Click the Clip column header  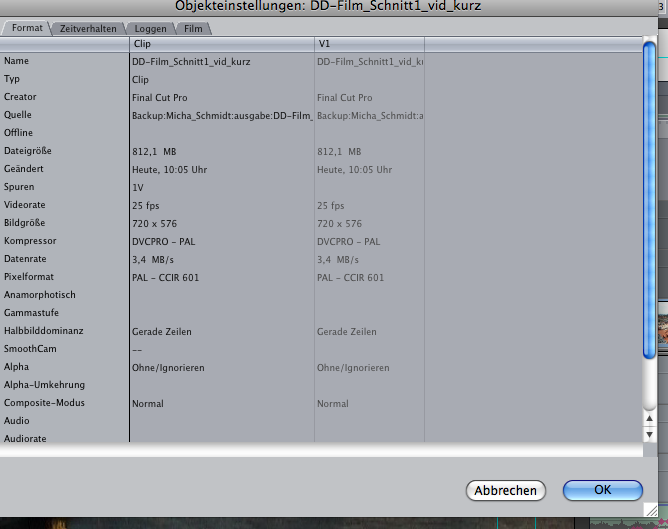(222, 45)
